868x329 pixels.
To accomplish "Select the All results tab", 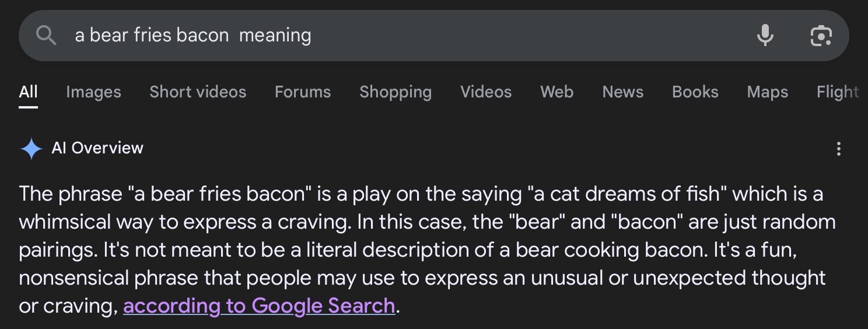I will (28, 92).
